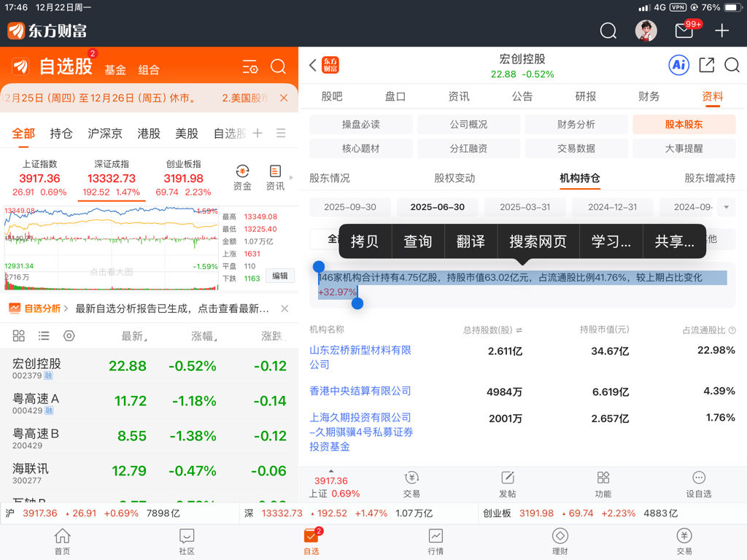Switch to the 基金 header tab
Screen dimensions: 747x560
pyautogui.click(x=115, y=70)
